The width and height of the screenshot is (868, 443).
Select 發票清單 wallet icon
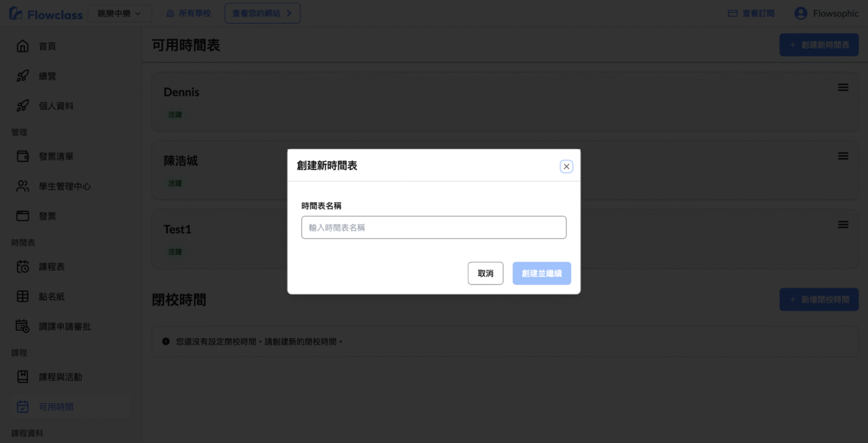22,157
